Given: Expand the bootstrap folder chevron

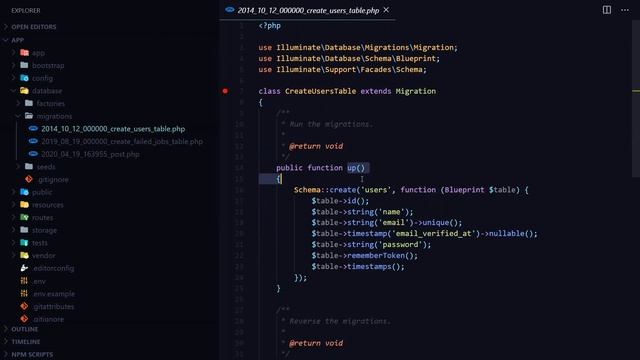Looking at the screenshot, I should pyautogui.click(x=13, y=65).
